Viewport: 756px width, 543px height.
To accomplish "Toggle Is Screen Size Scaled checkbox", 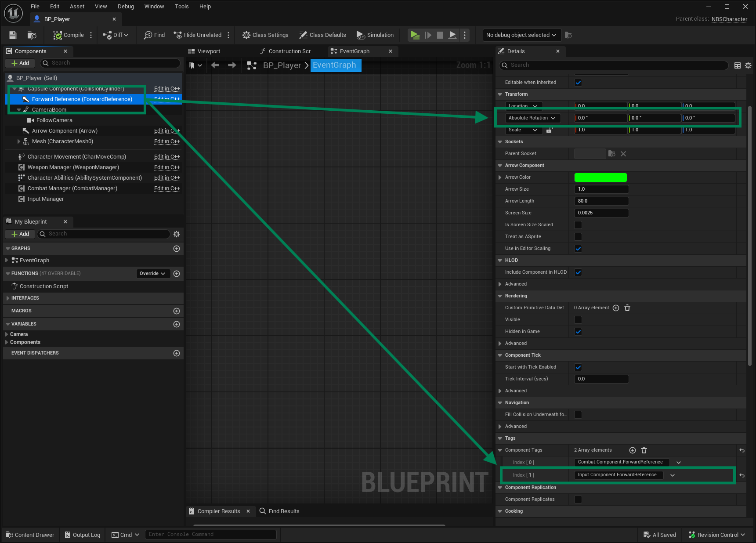I will click(578, 225).
